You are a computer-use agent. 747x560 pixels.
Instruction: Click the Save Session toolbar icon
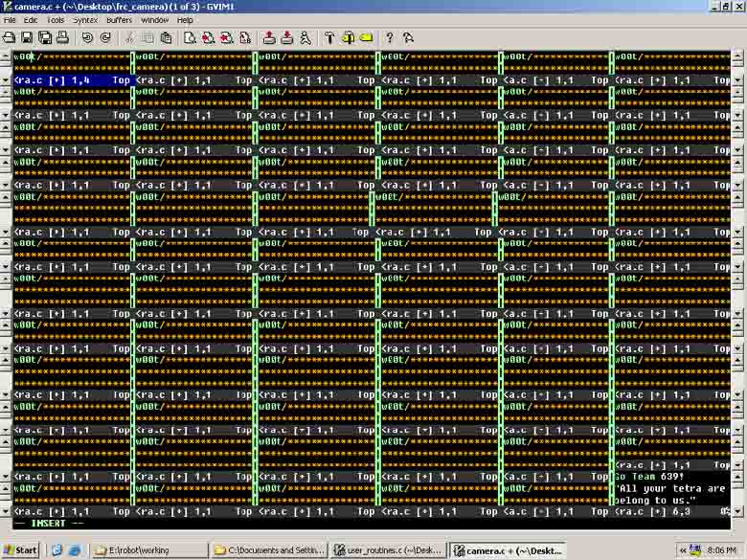tap(286, 37)
